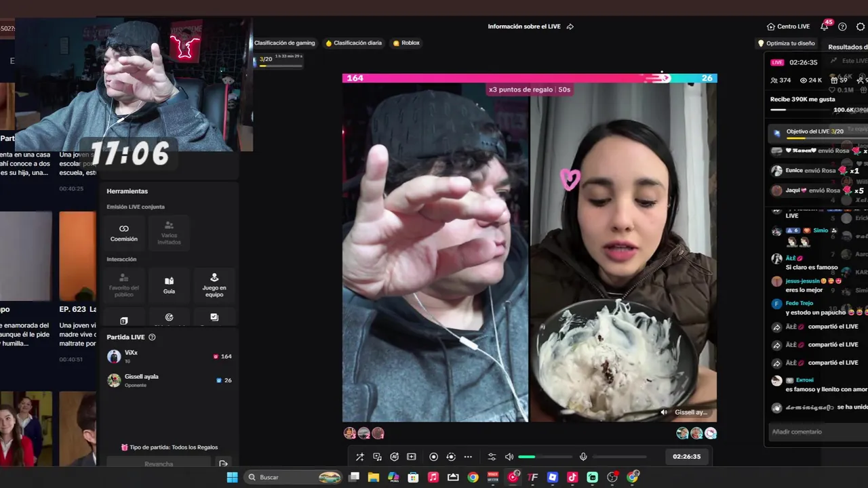
Task: Click the x3 puntos de regalo timer
Action: coord(530,89)
